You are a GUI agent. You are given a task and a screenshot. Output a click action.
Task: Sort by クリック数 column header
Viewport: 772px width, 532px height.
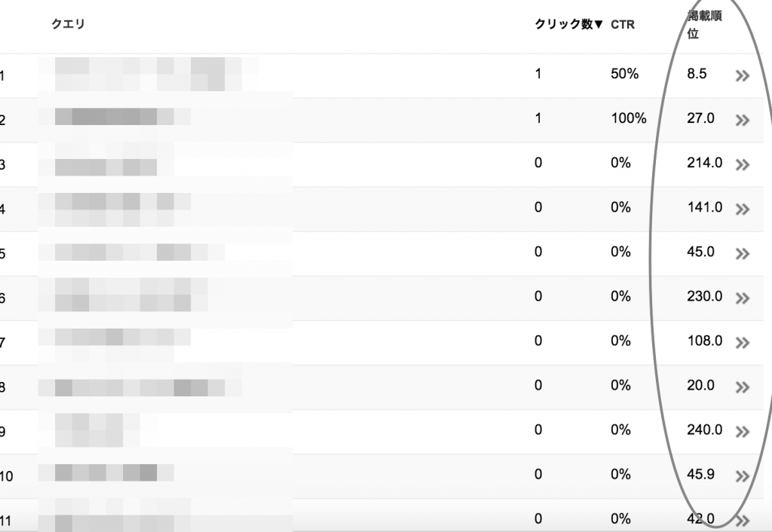point(568,25)
